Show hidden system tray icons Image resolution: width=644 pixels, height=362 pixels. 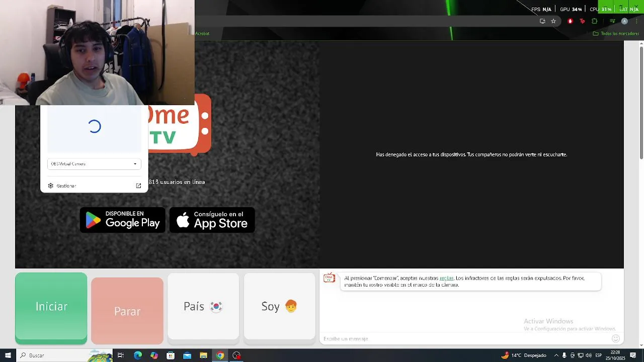click(x=556, y=355)
